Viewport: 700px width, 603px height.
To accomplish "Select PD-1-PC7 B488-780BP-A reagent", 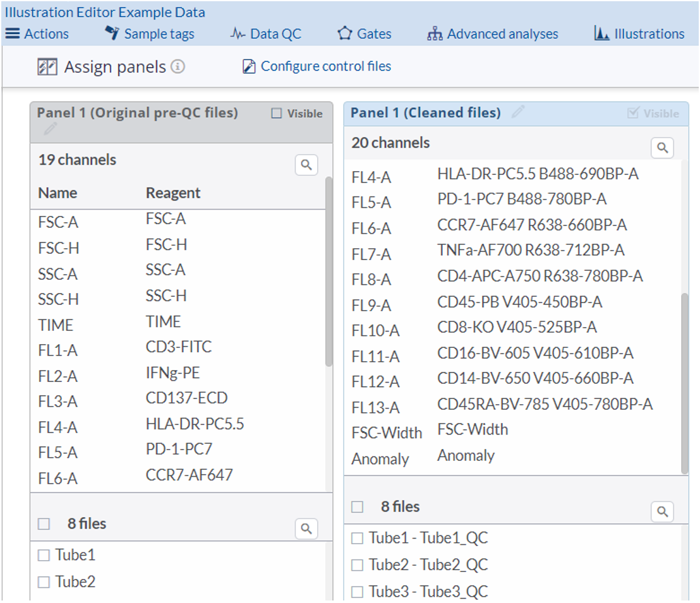I will [522, 199].
